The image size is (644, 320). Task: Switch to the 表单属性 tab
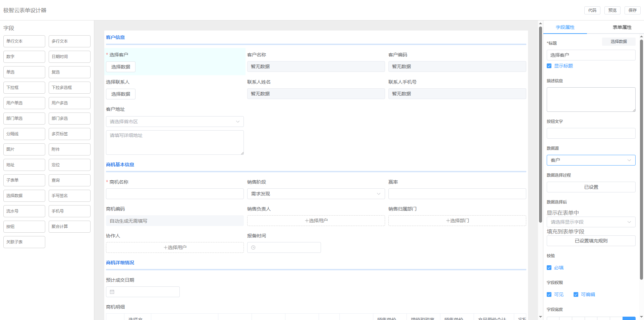622,27
